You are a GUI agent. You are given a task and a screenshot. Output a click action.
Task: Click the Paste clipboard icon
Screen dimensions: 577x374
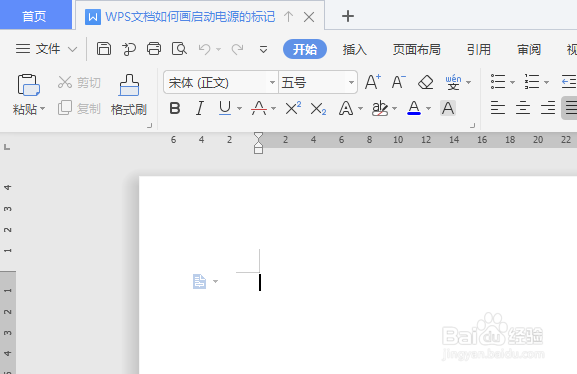pos(29,85)
